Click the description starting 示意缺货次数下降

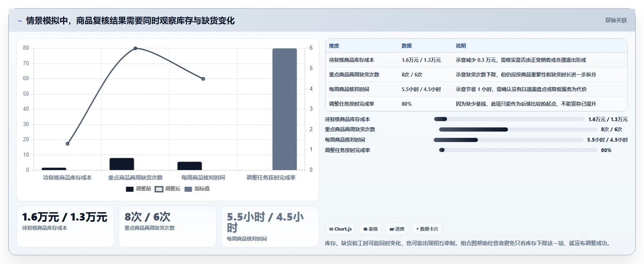(526, 75)
